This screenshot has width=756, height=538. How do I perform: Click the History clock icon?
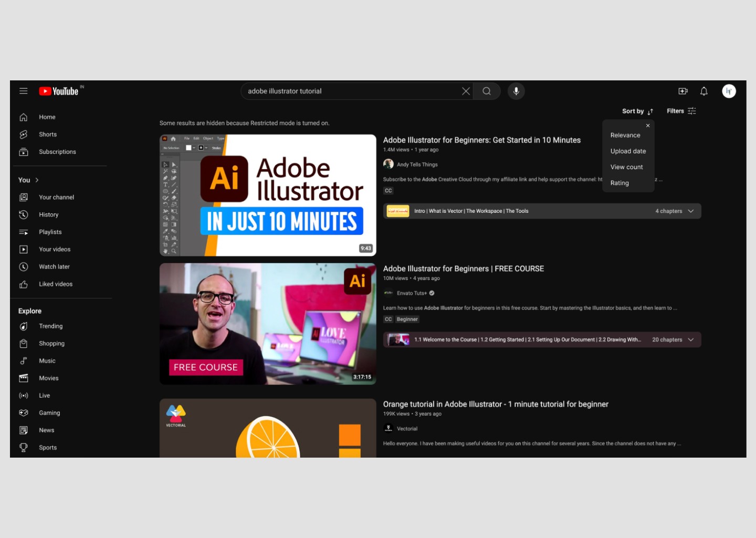click(x=24, y=214)
